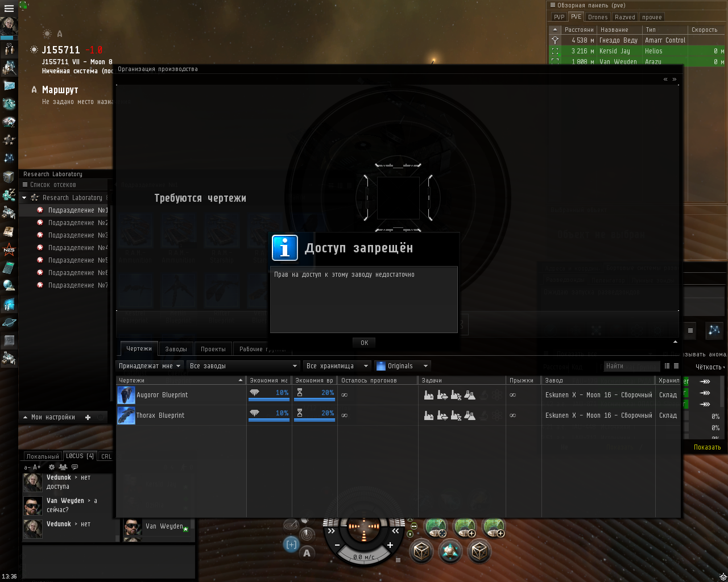This screenshot has width=728, height=582.
Task: Open the Originals blueprint type dropdown
Action: coord(402,366)
